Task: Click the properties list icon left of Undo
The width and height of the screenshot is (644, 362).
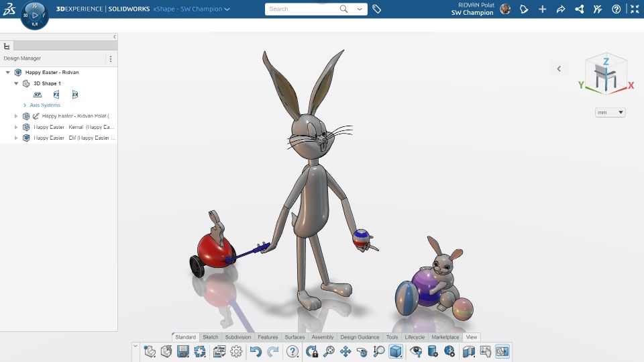Action: pos(219,351)
